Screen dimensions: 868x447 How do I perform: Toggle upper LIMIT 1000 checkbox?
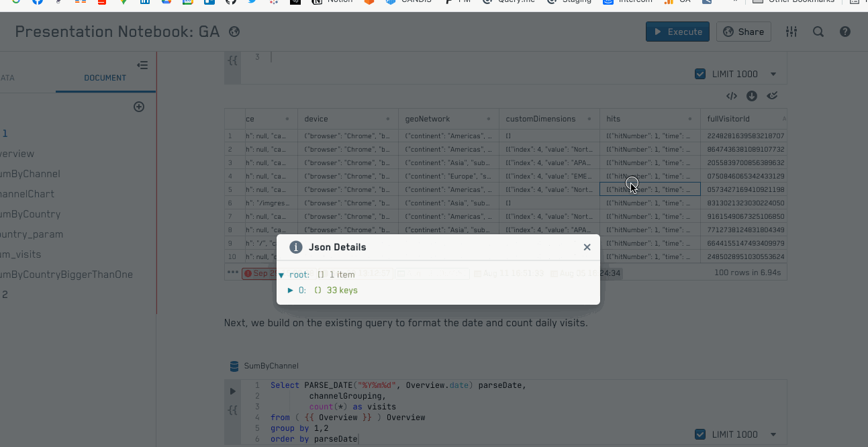tap(700, 74)
